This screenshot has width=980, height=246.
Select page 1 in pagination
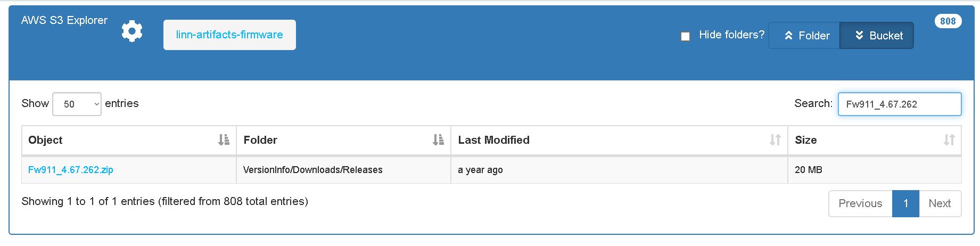(x=905, y=203)
